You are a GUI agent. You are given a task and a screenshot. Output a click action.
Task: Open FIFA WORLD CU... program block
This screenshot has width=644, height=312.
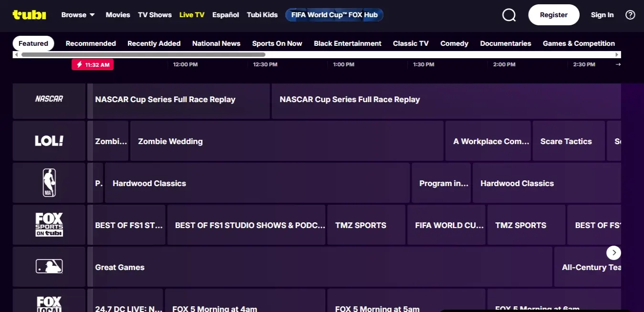coord(447,225)
